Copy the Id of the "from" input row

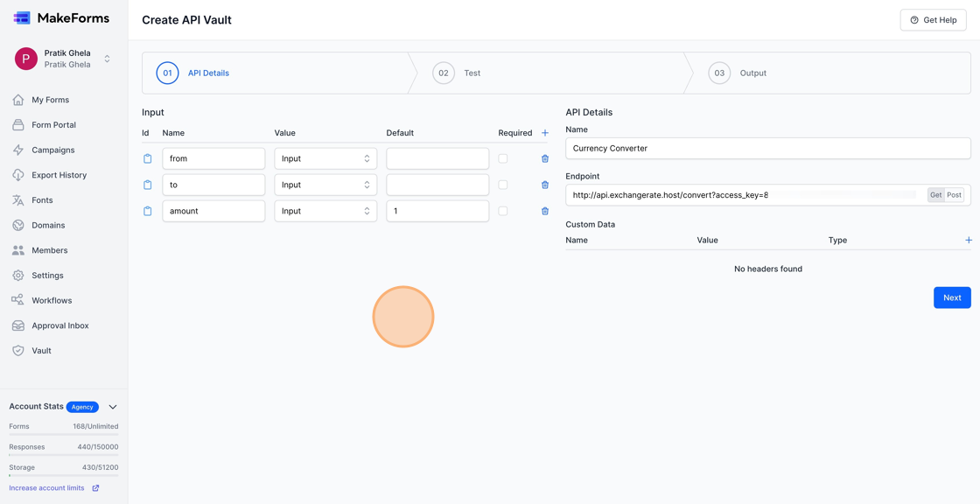click(x=147, y=158)
